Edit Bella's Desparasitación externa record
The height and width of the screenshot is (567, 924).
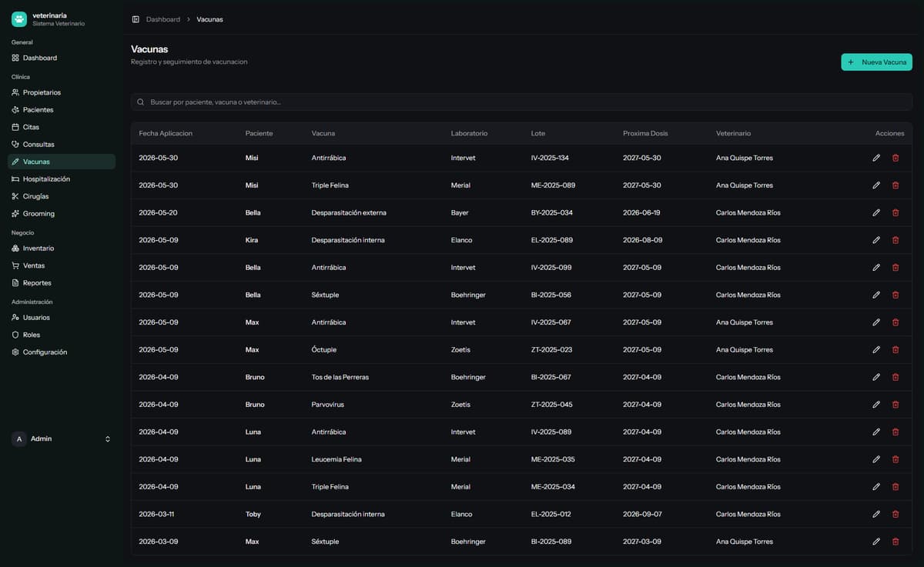[x=876, y=212]
